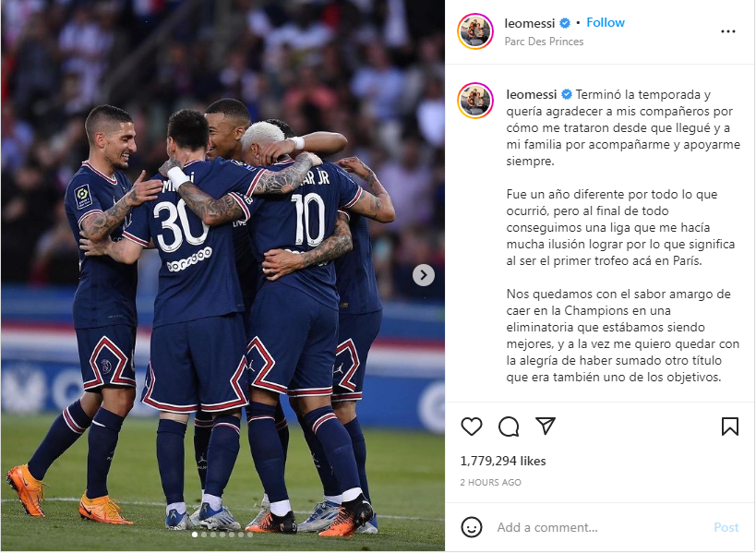756x553 pixels.
Task: Like the post with the heart icon
Action: click(x=471, y=427)
